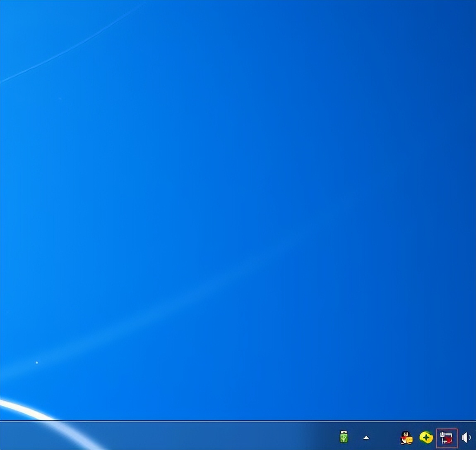Click the green USB safely remove hardware icon
This screenshot has width=476, height=450.
344,437
